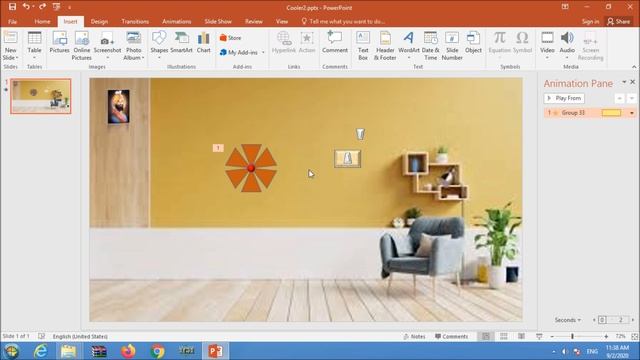The width and height of the screenshot is (640, 360).
Task: Move animation later with down arrow
Action: [631, 98]
